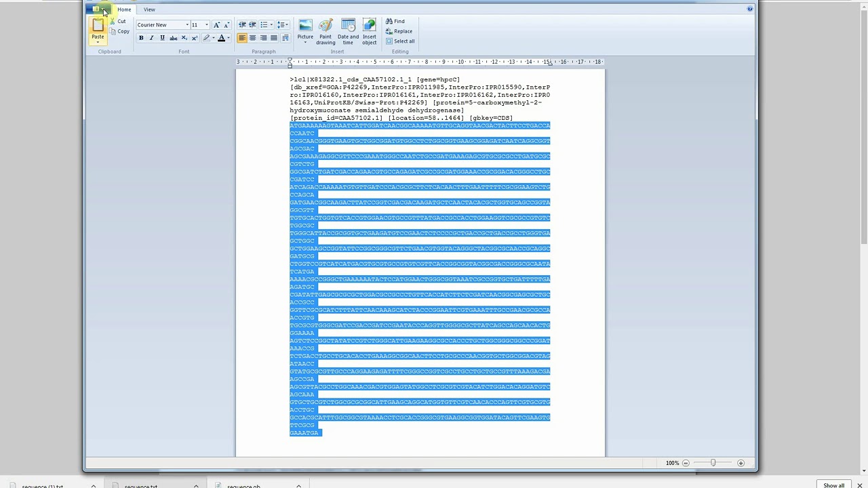Justify the paragraph text

(274, 38)
